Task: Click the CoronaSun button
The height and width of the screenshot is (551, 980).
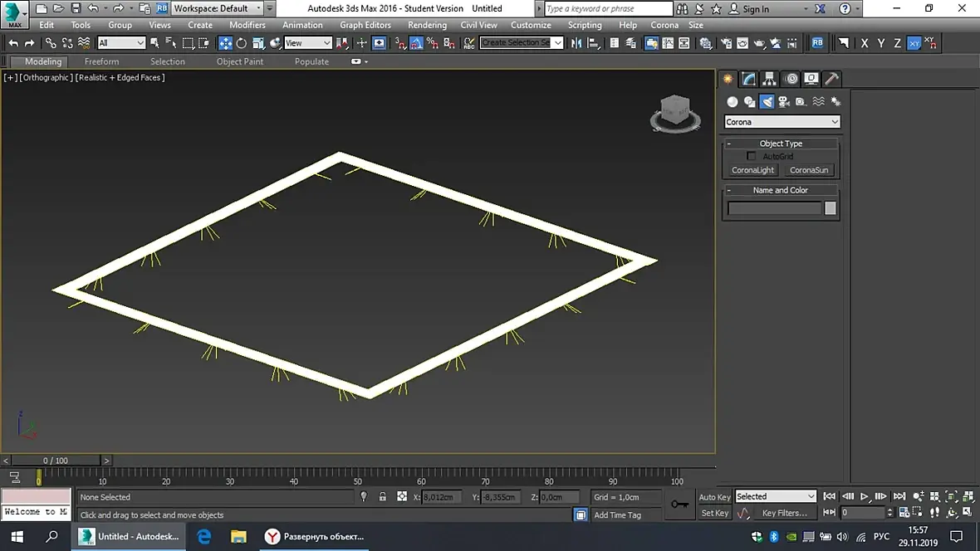Action: (x=808, y=170)
